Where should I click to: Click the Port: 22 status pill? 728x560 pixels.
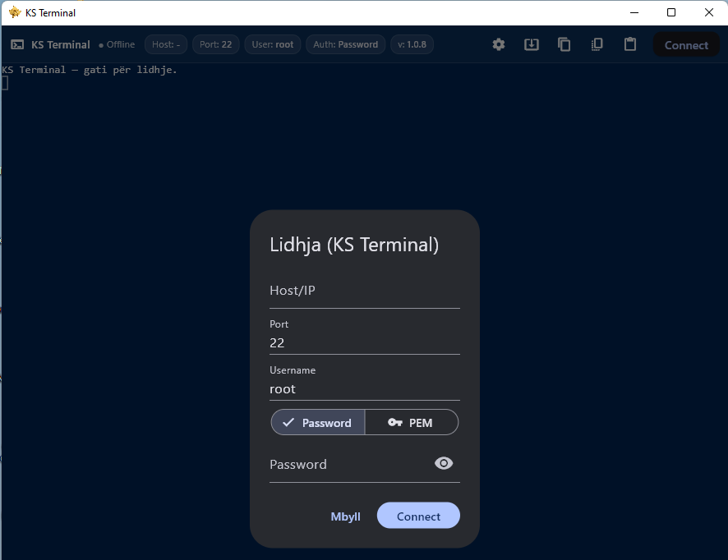coord(215,44)
